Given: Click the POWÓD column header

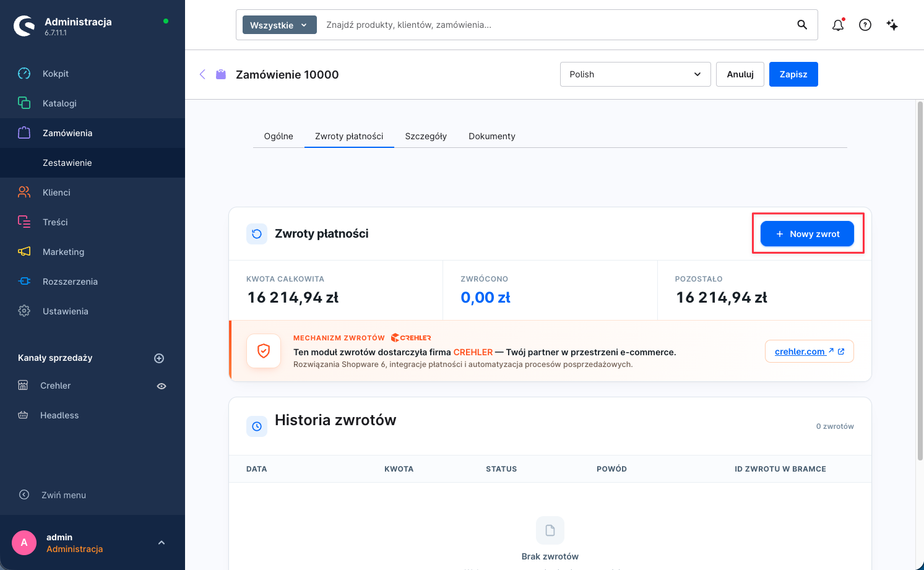Looking at the screenshot, I should click(611, 469).
